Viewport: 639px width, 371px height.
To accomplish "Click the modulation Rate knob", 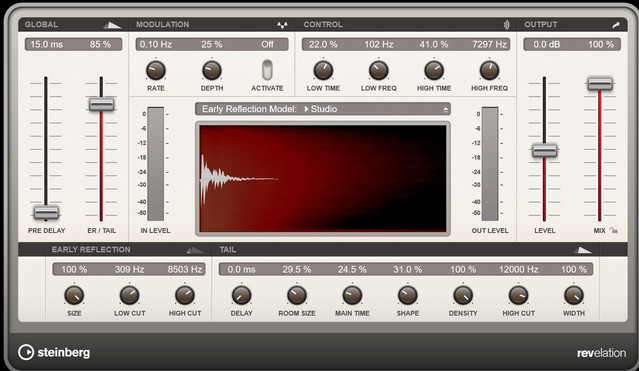I will point(156,70).
